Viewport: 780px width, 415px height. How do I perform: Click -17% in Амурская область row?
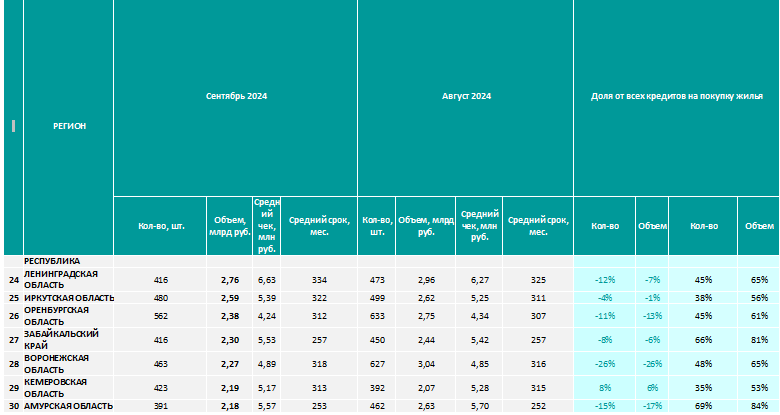[x=652, y=407]
